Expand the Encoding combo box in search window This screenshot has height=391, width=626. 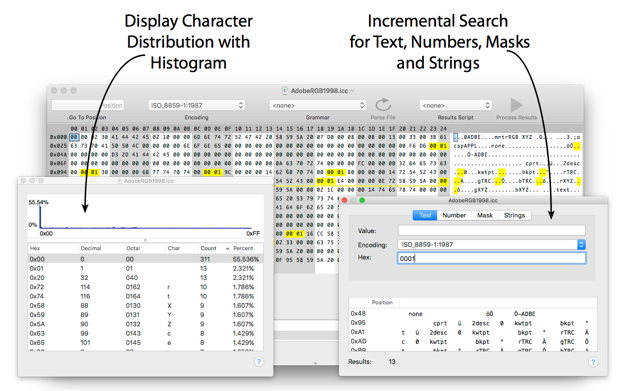pos(581,244)
